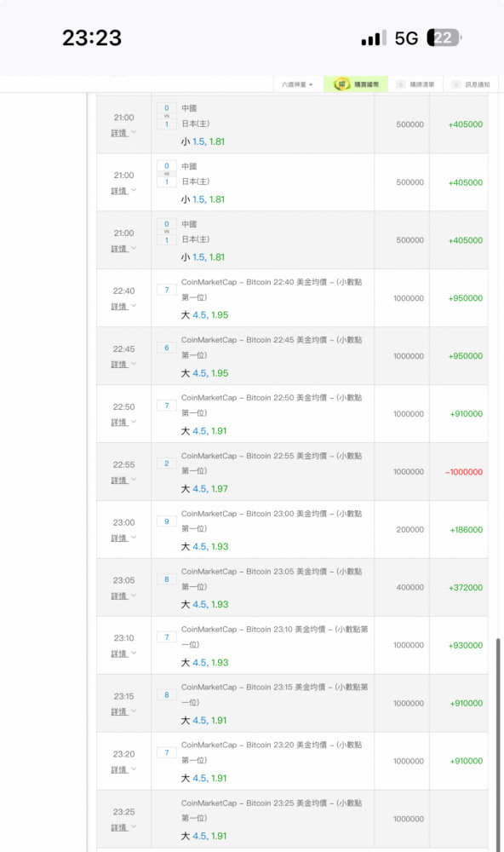
Task: Click result digit box 6 in 22:45 row
Action: coord(167,348)
